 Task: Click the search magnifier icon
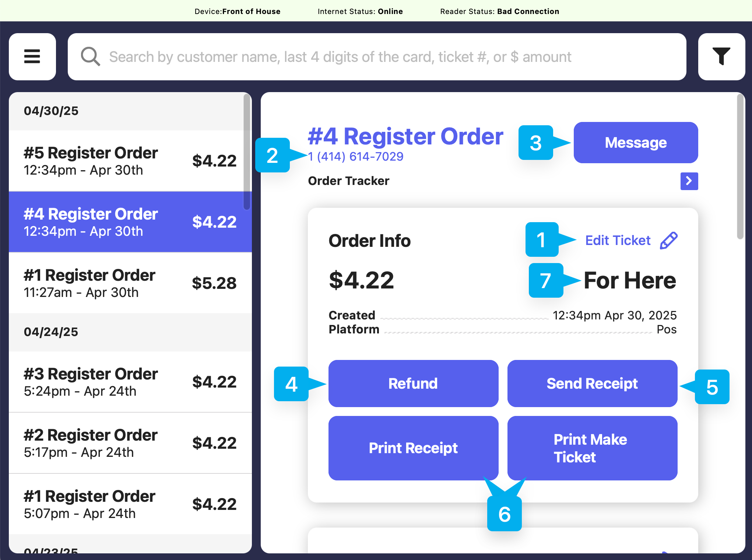click(90, 57)
